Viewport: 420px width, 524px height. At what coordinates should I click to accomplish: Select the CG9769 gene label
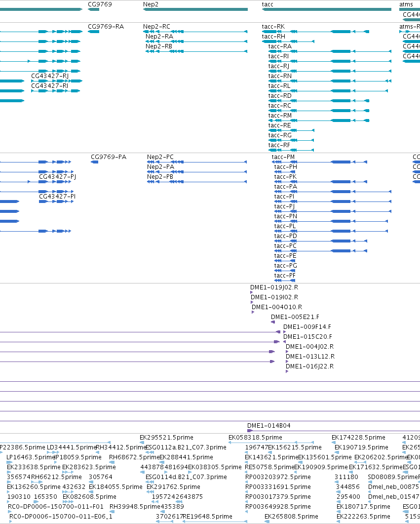click(x=100, y=4)
